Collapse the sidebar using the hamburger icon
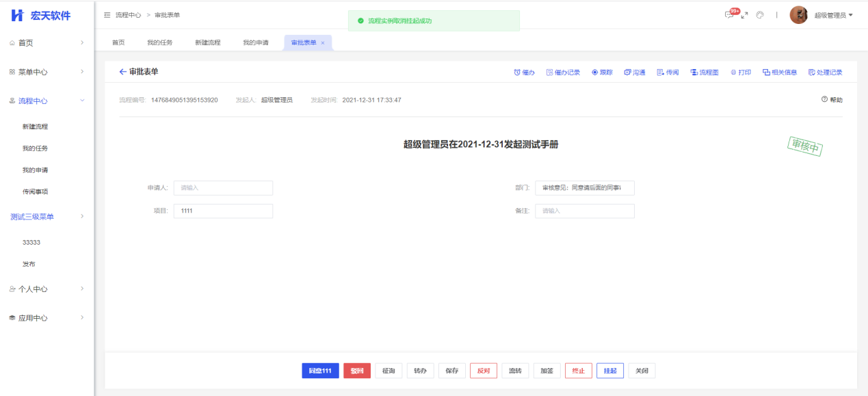The width and height of the screenshot is (868, 396). coord(107,15)
